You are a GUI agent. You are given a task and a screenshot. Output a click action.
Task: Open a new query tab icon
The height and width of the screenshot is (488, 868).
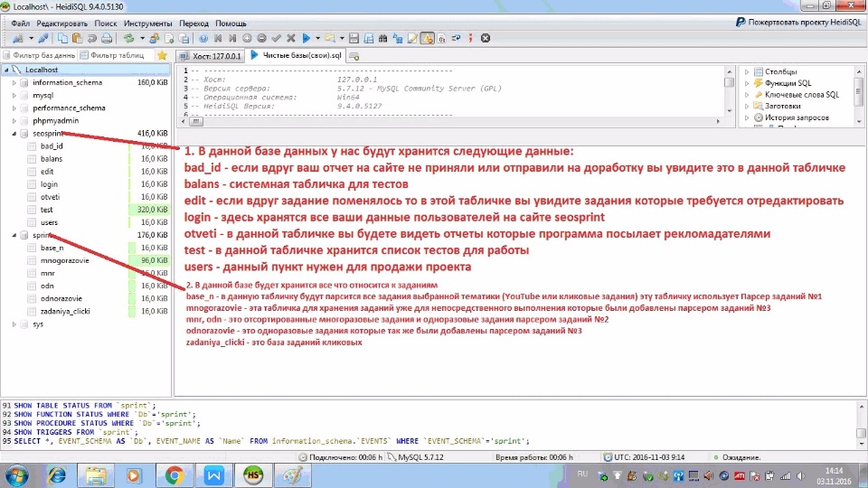tap(354, 56)
